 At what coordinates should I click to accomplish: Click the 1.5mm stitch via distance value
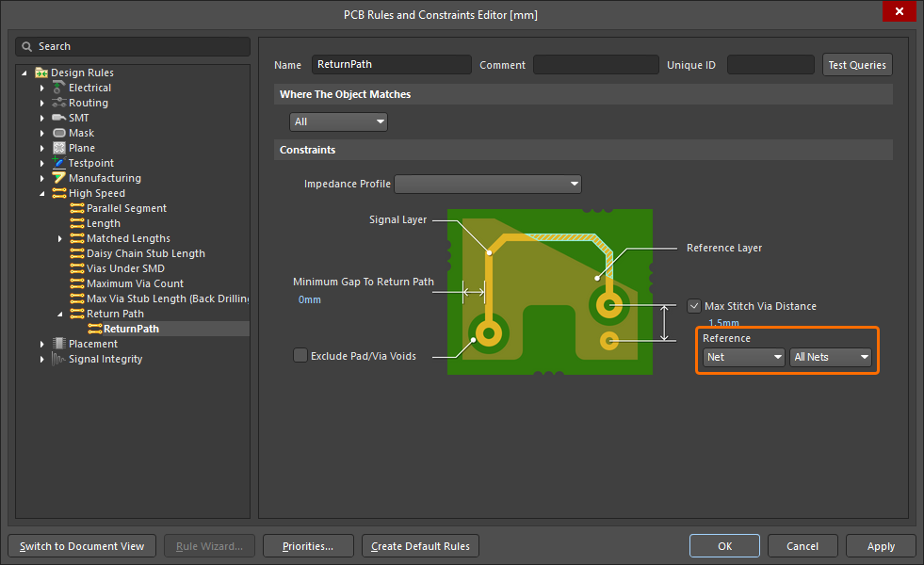[x=723, y=323]
